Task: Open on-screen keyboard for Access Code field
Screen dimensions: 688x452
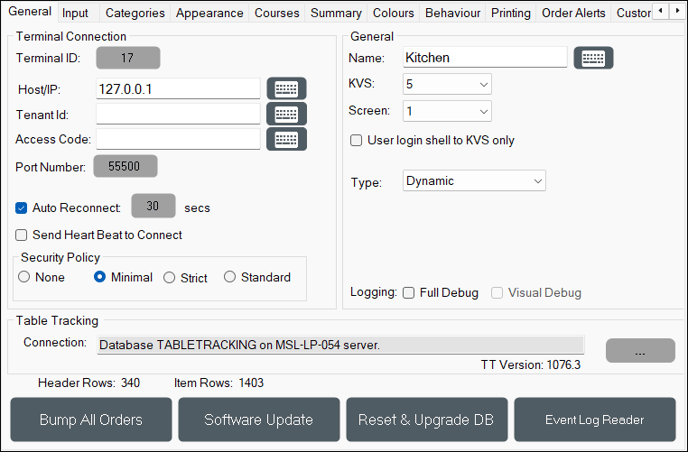Action: (287, 140)
